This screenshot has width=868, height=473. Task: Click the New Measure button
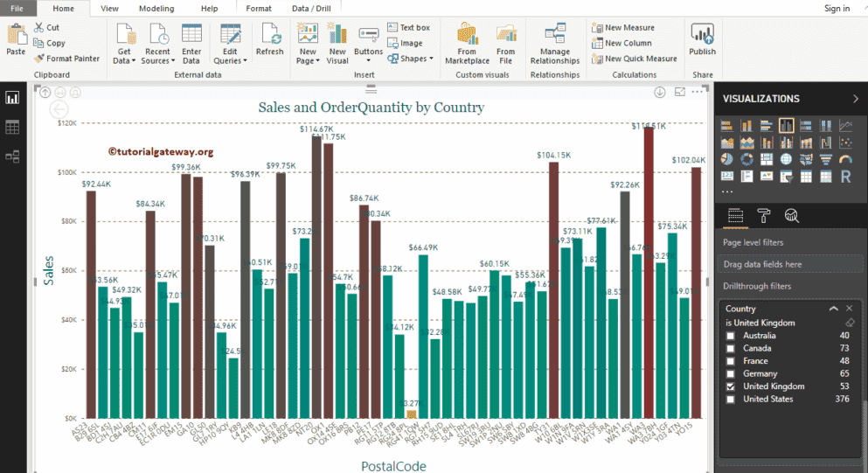(x=628, y=28)
